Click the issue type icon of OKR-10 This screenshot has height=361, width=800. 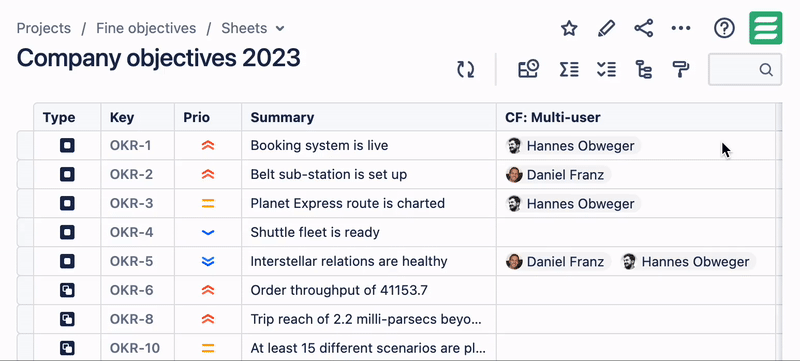tap(67, 348)
